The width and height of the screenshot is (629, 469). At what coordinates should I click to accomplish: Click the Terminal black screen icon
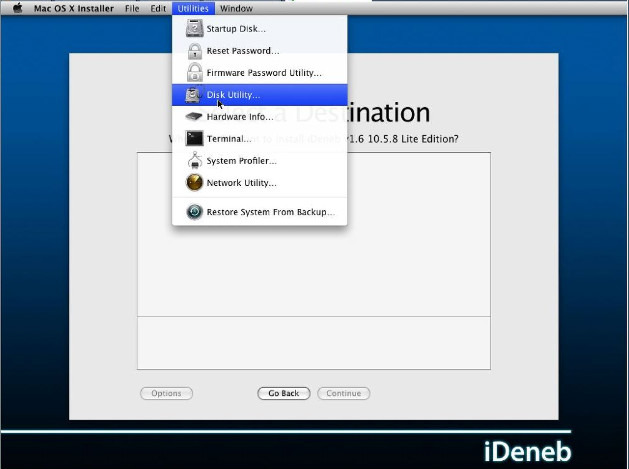(195, 138)
